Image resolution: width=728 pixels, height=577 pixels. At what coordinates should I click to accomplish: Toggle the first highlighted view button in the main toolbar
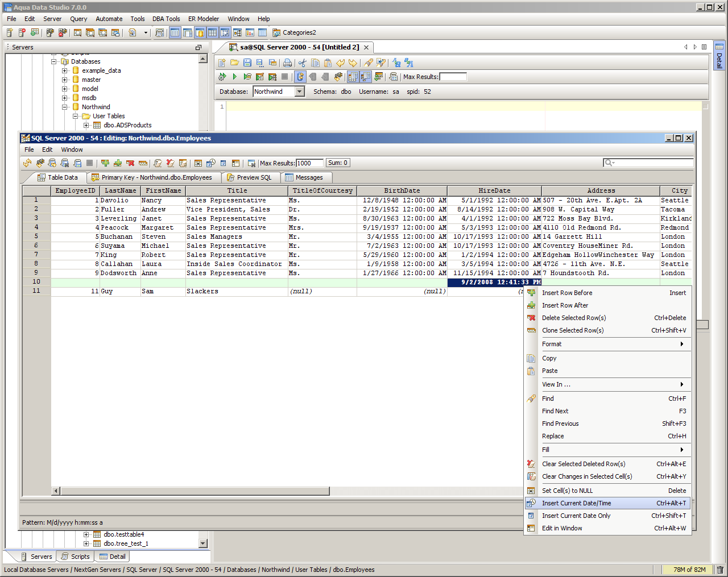[x=175, y=32]
